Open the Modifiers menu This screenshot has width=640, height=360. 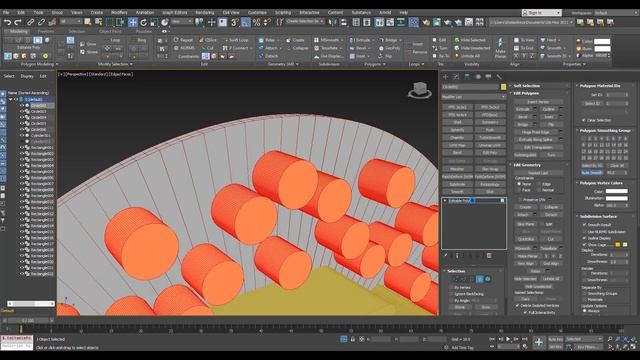119,13
